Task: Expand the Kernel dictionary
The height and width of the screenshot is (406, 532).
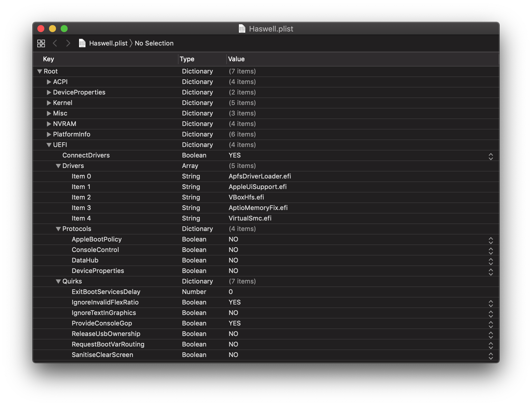Action: tap(49, 103)
